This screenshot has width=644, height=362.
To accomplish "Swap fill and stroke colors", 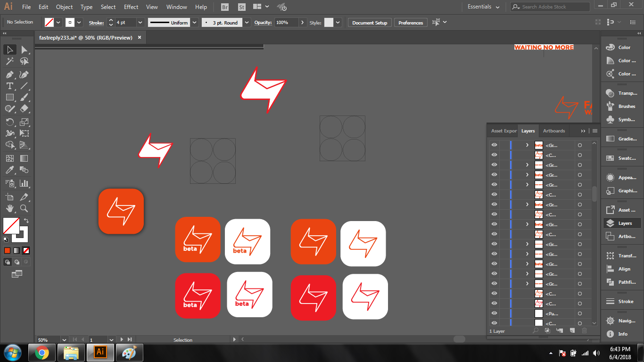I will coord(26,220).
